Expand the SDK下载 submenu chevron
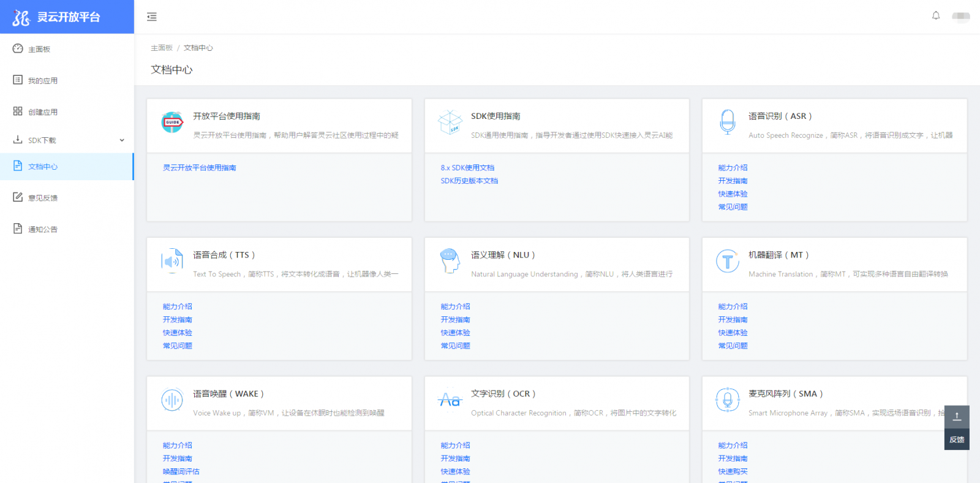 click(122, 140)
